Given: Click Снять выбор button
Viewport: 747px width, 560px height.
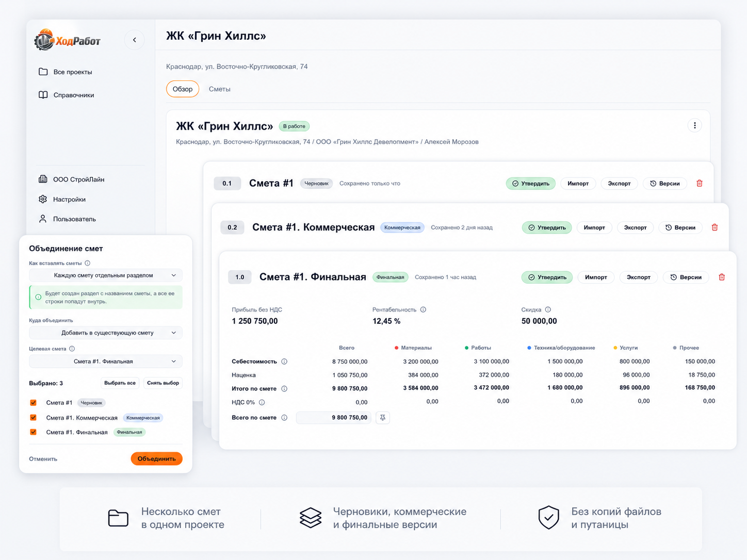Looking at the screenshot, I should [x=163, y=383].
